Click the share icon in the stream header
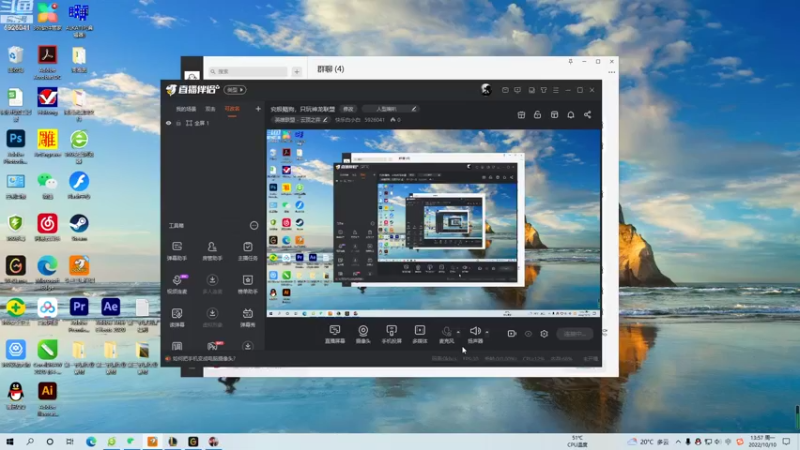This screenshot has width=800, height=450. [x=587, y=115]
